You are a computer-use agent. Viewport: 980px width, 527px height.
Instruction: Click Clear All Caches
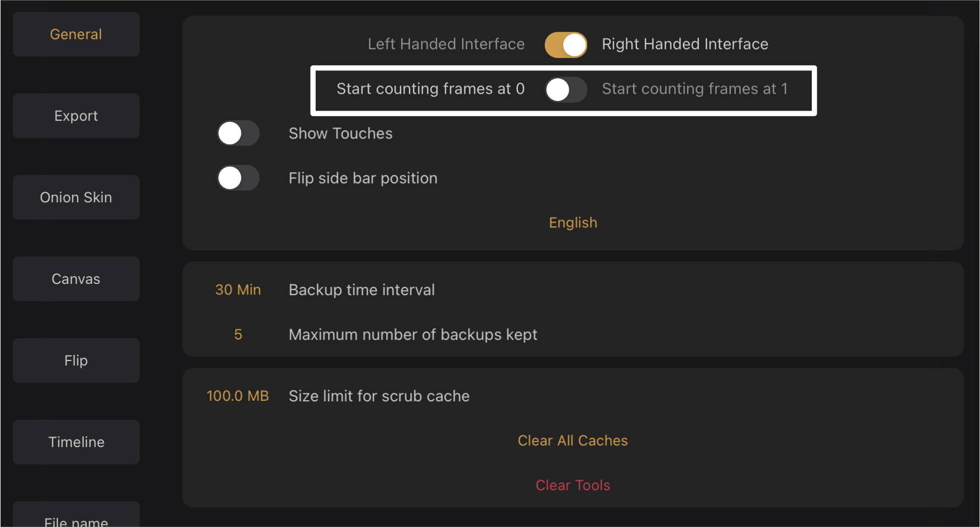[573, 440]
